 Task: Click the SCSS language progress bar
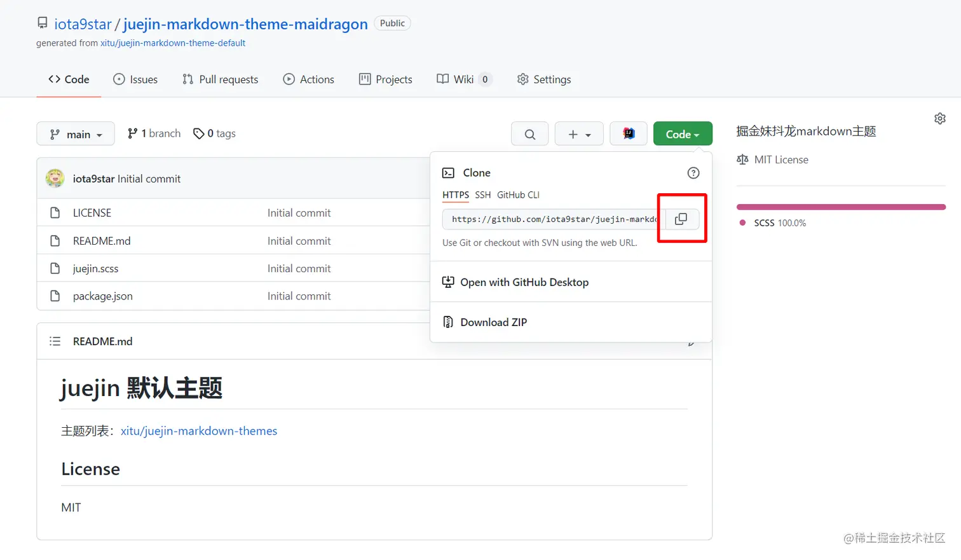click(x=841, y=207)
